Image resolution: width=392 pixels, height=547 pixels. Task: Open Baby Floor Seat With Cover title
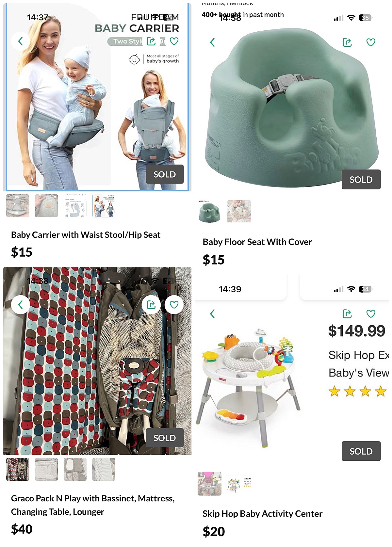click(x=257, y=242)
